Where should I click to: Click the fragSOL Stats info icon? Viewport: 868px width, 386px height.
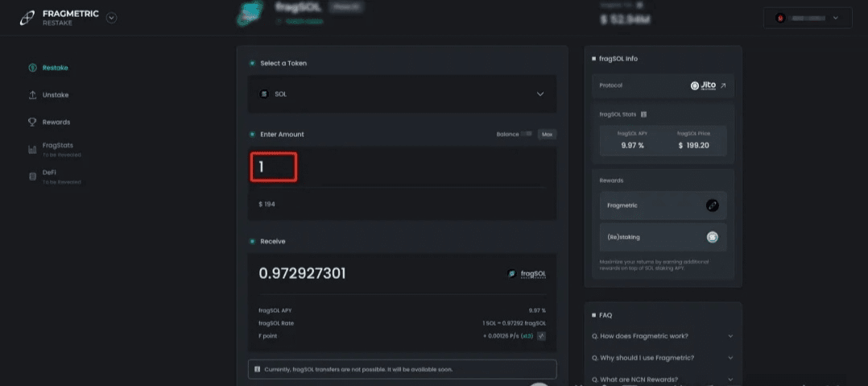[644, 114]
